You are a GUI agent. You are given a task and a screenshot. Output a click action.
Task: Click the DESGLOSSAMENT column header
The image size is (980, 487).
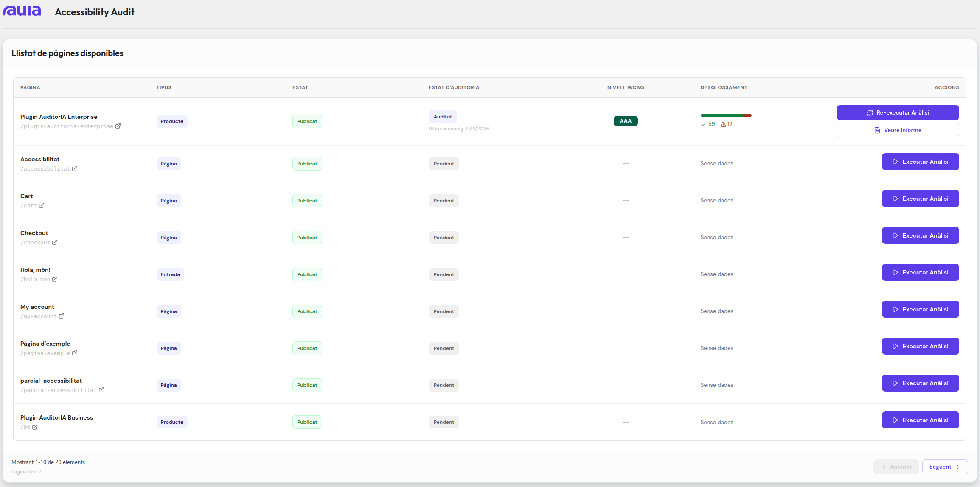click(x=724, y=87)
